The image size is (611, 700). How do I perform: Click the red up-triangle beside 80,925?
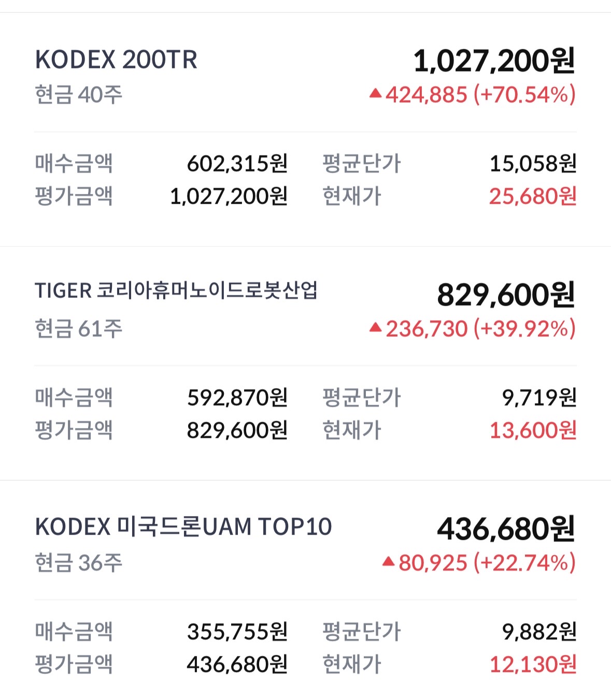(x=389, y=562)
